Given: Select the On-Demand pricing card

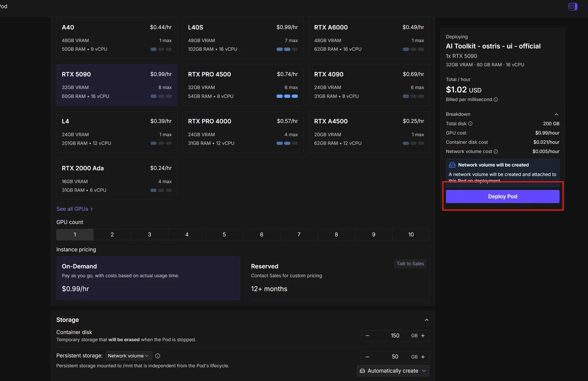Looking at the screenshot, I should pos(148,278).
